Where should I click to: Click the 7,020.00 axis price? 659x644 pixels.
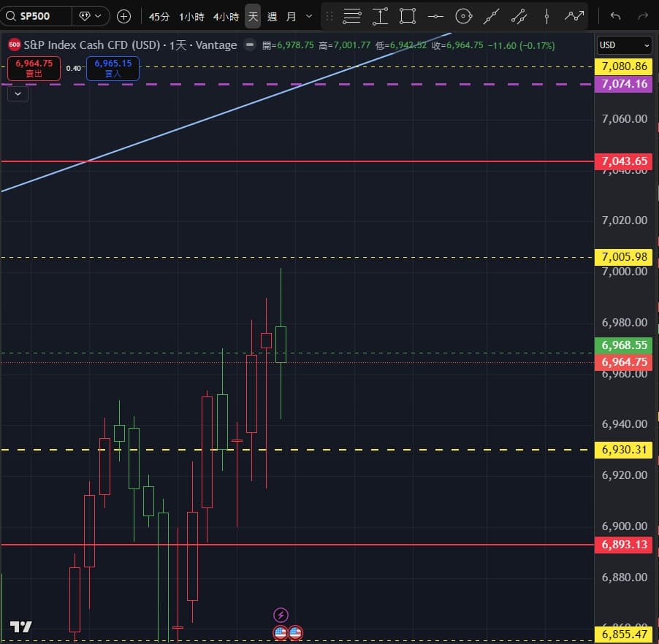coord(625,221)
